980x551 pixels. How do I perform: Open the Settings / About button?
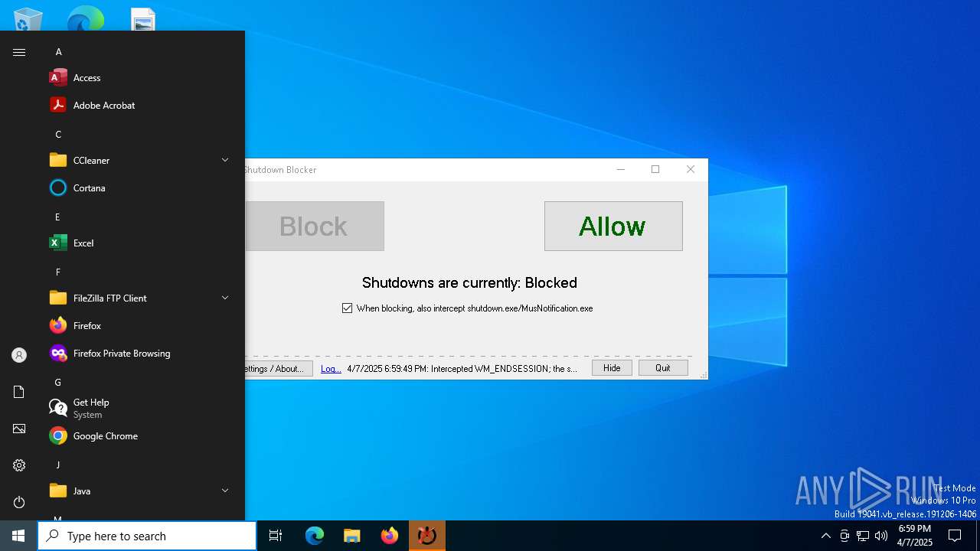pyautogui.click(x=279, y=368)
